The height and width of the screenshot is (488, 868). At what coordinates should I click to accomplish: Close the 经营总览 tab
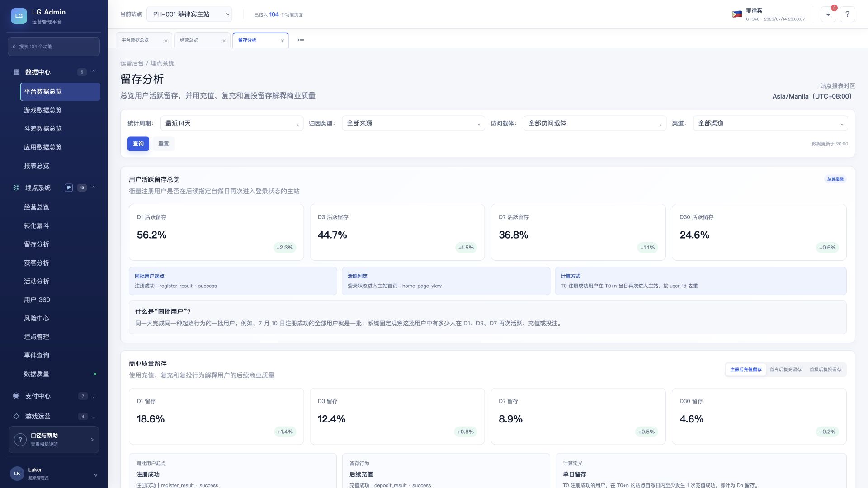click(x=224, y=41)
